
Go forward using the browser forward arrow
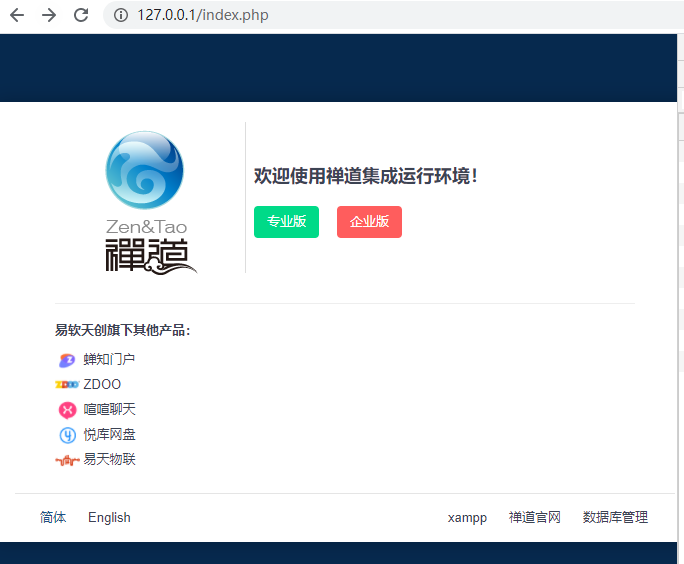tap(49, 15)
